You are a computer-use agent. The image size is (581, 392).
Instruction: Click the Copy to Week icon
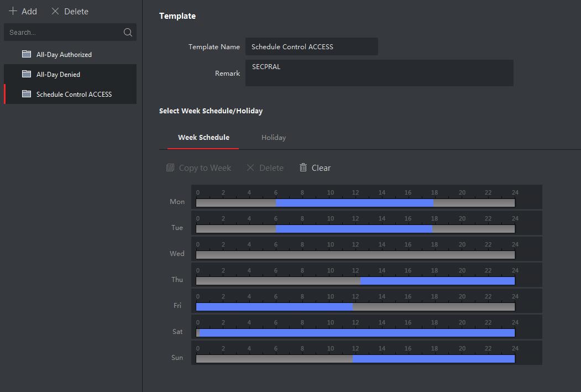(x=170, y=168)
